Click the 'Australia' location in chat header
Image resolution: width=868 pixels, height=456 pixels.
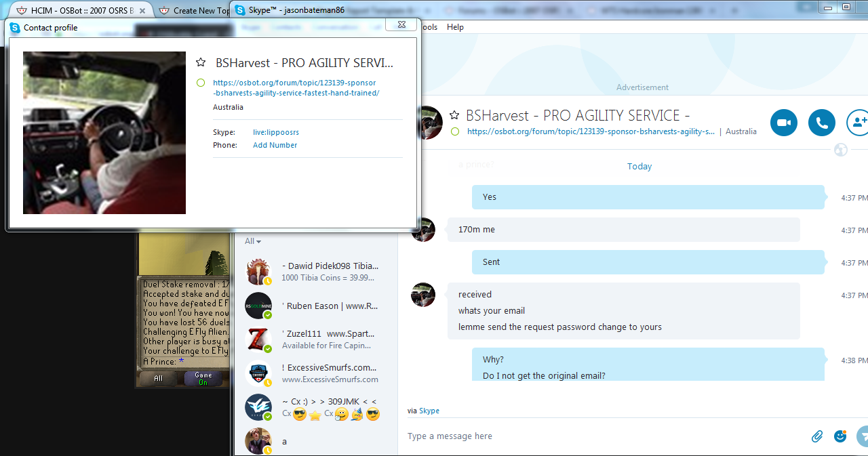click(741, 131)
